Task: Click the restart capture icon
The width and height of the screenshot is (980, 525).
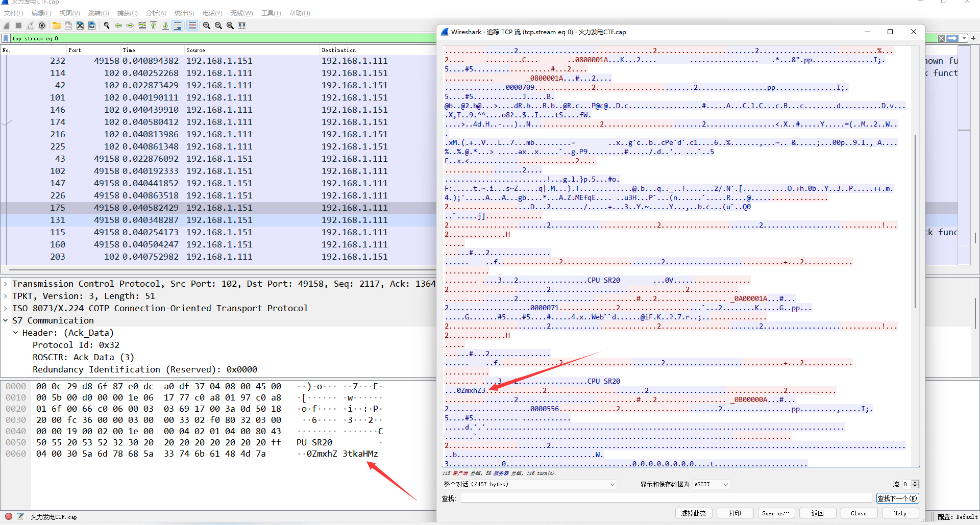Action: point(30,26)
